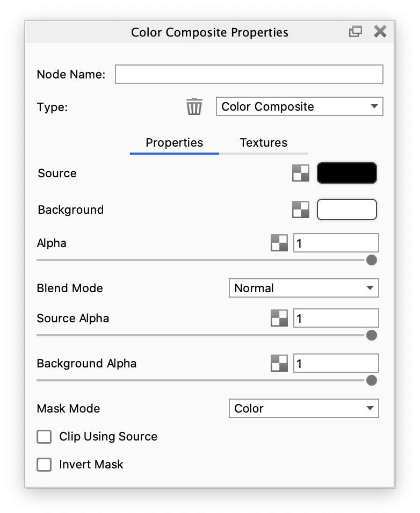Screen dimensions: 420x513
Task: Enable the Invert Mask checkbox
Action: 44,465
